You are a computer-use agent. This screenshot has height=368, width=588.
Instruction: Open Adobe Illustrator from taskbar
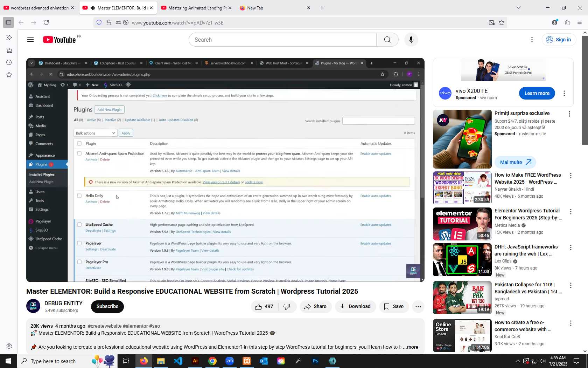(195, 361)
